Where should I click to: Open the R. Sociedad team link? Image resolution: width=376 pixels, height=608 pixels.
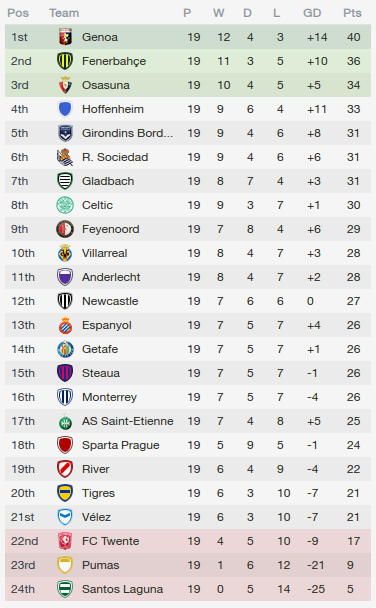click(115, 157)
